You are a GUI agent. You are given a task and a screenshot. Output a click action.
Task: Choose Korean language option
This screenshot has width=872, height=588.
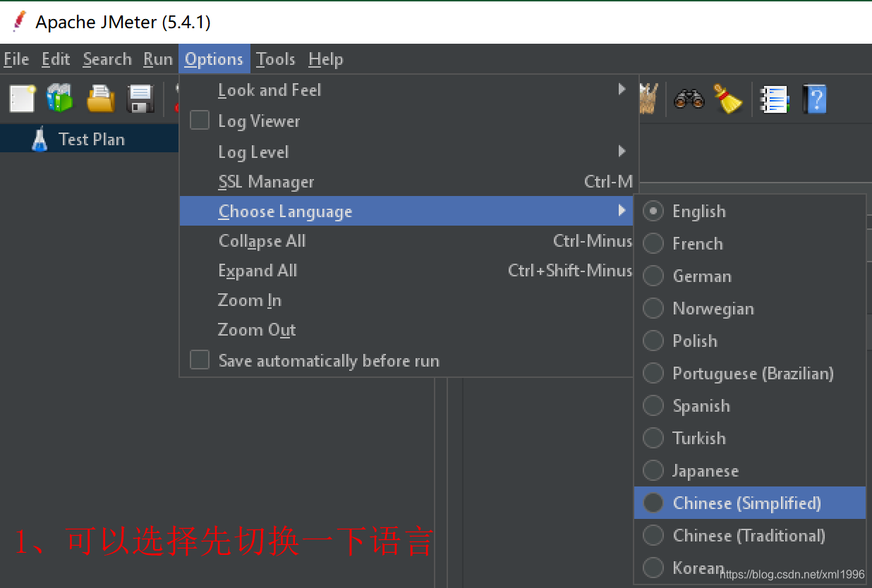750,568
